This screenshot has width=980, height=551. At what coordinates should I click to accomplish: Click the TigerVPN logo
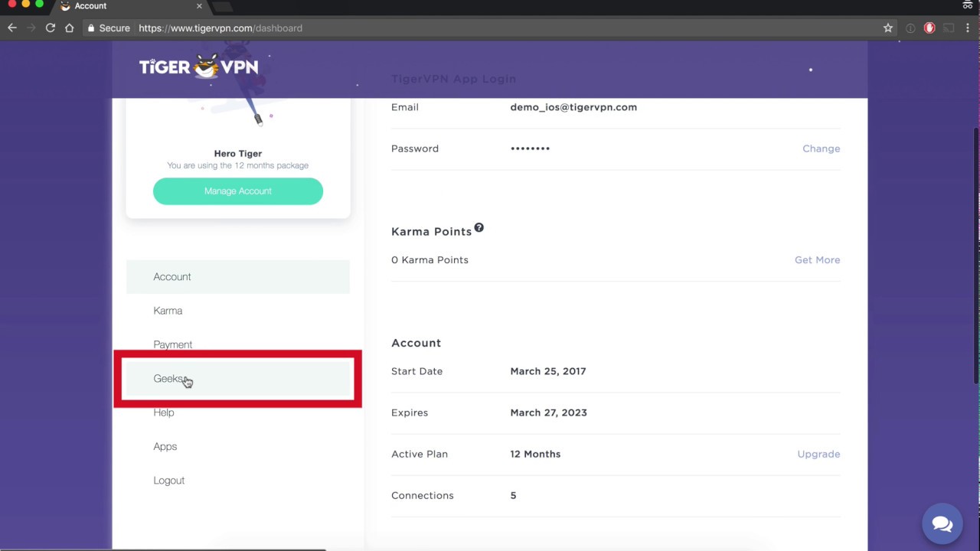tap(199, 67)
